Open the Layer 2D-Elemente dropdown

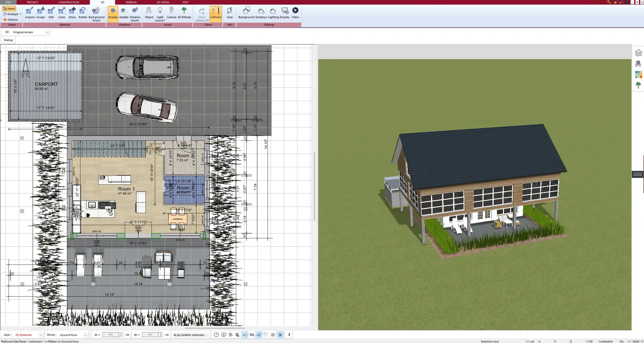[x=41, y=335]
